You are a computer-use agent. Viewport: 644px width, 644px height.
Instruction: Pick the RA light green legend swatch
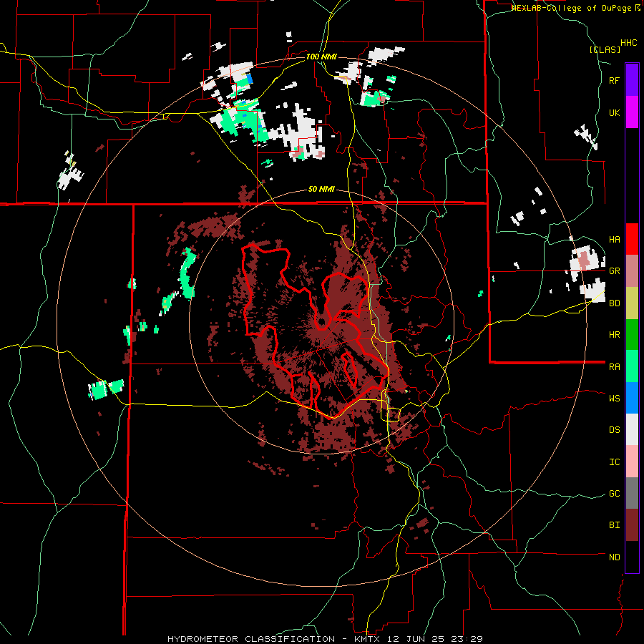(632, 366)
